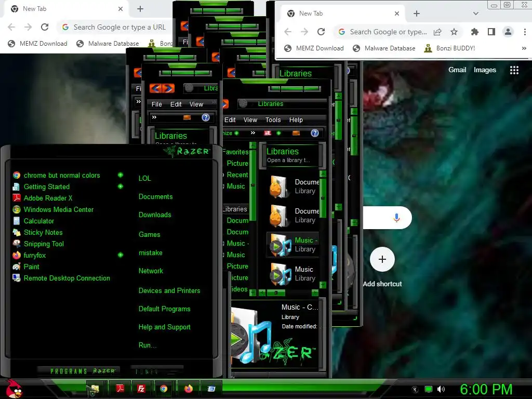Launch Remote Desktop Connection from Start menu

61,278
